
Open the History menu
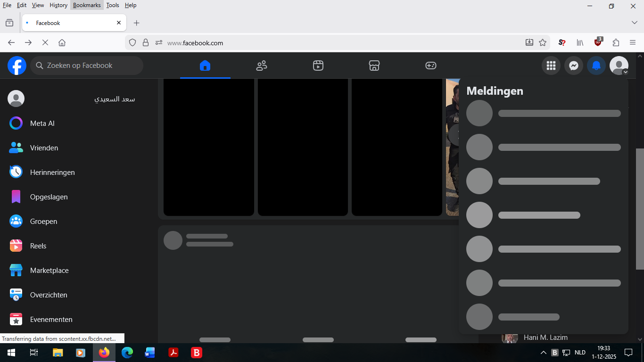pyautogui.click(x=58, y=5)
